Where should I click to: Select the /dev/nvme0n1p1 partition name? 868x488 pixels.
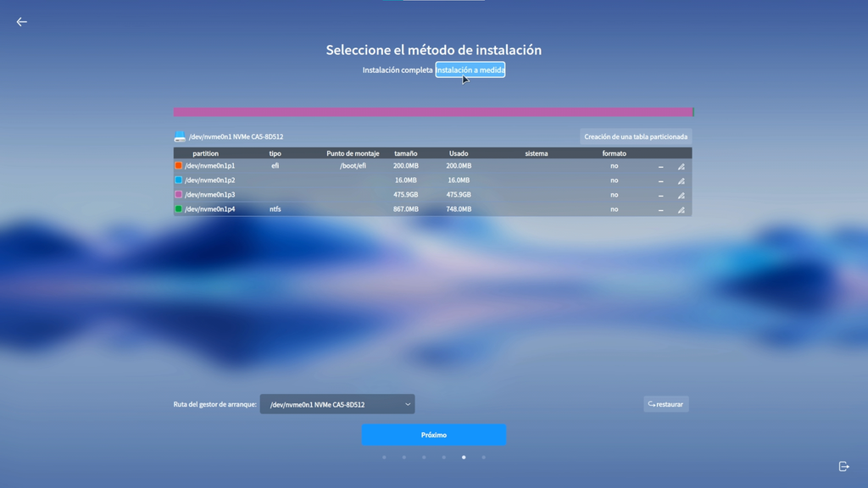click(x=210, y=165)
